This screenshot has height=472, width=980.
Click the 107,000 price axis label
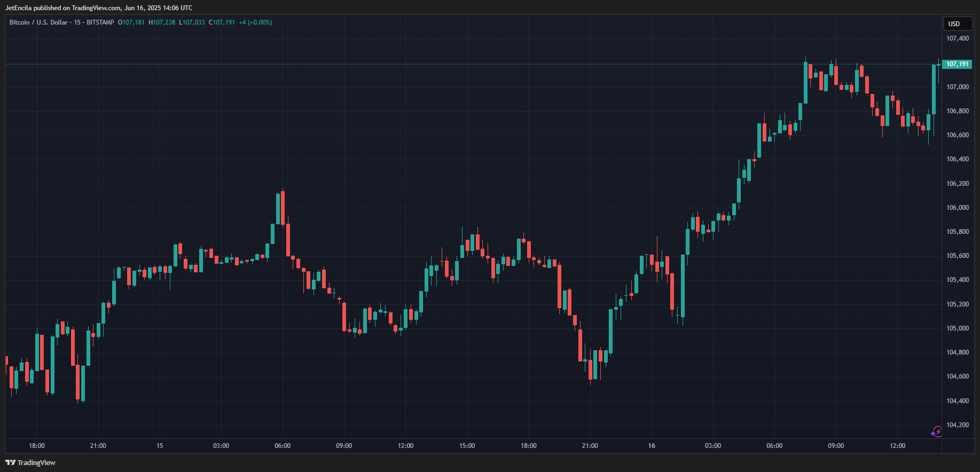pos(958,87)
